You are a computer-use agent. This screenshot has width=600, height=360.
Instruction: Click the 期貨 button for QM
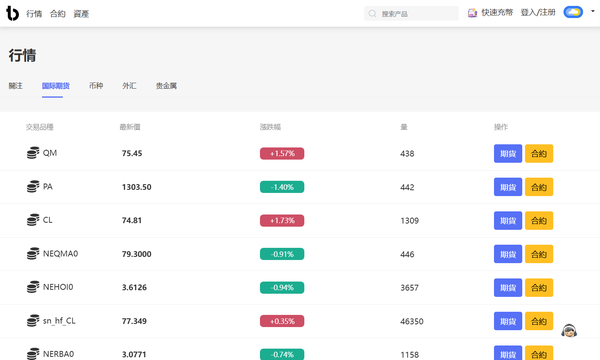[x=508, y=153]
